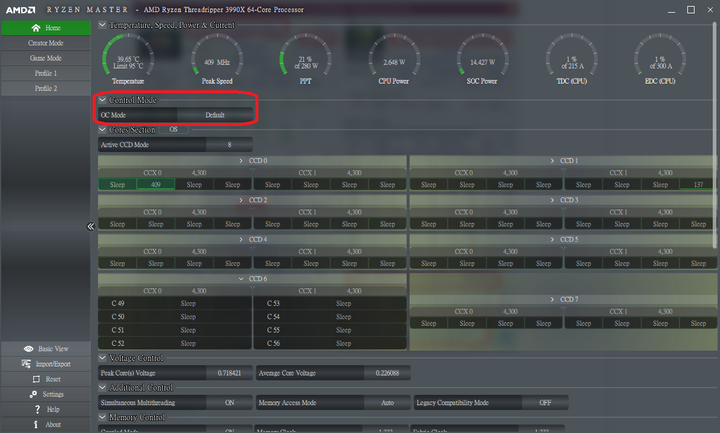Toggle Legacy Compatibility Mode OFF value
The width and height of the screenshot is (720, 433).
(x=545, y=403)
